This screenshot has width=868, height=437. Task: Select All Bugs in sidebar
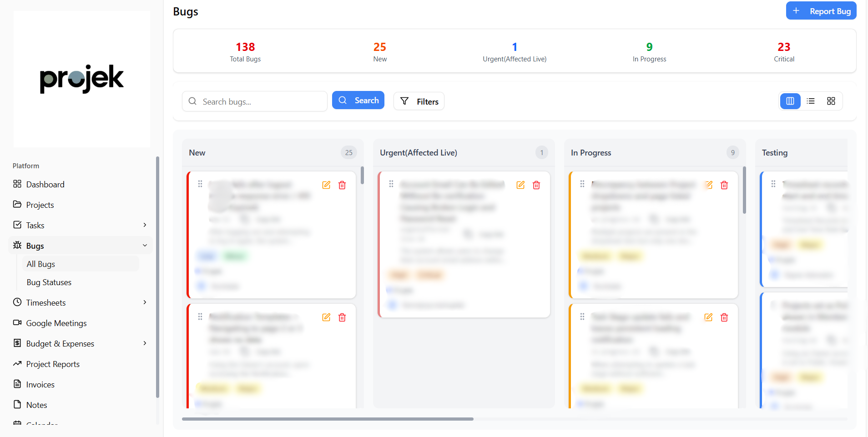(x=40, y=264)
